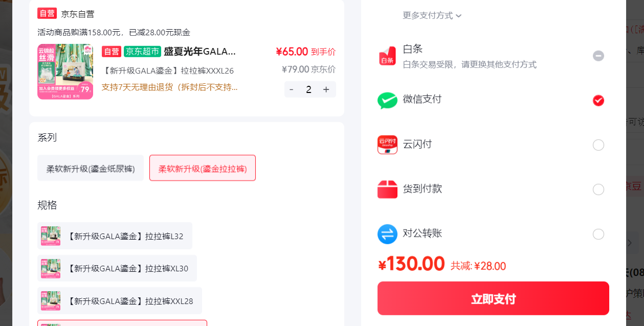644x326 pixels.
Task: Select the 柔软新升级(鎏金纸尿裤) series option
Action: (x=91, y=168)
